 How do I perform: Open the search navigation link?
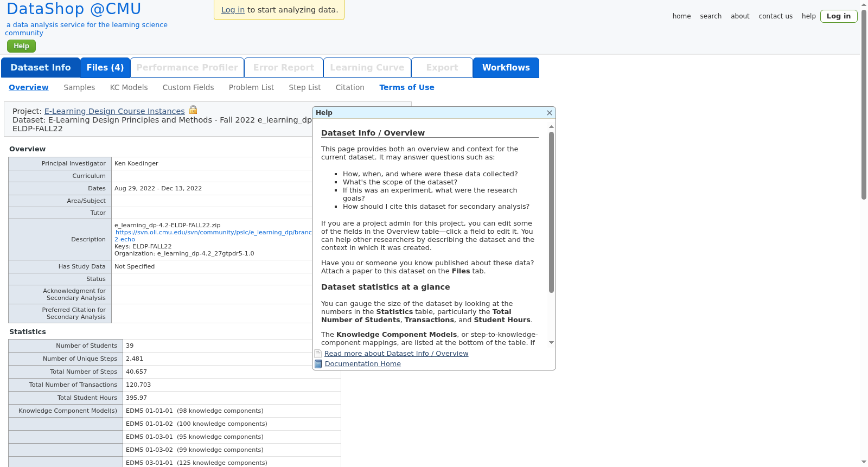click(711, 16)
